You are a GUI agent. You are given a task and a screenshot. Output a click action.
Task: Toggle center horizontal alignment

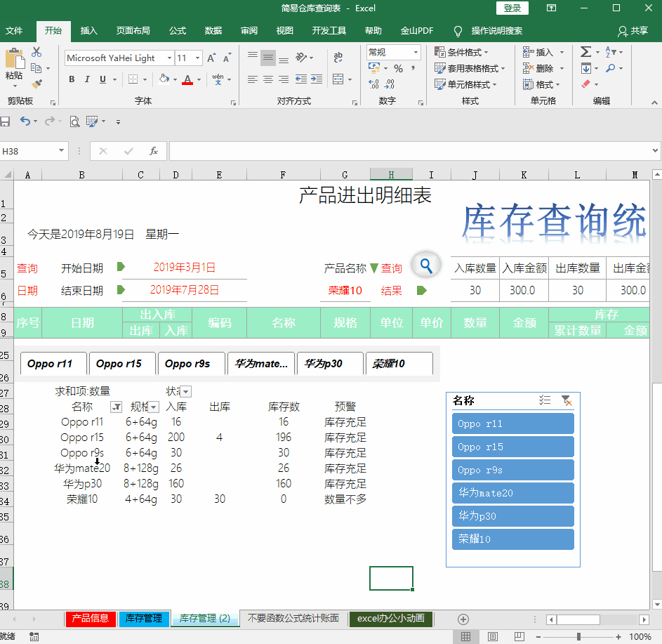(268, 79)
